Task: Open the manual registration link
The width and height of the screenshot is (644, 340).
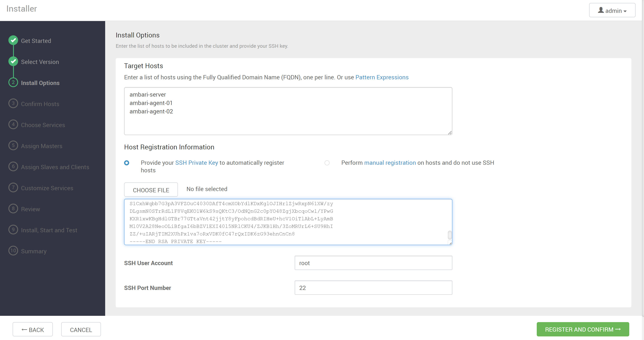Action: [390, 163]
